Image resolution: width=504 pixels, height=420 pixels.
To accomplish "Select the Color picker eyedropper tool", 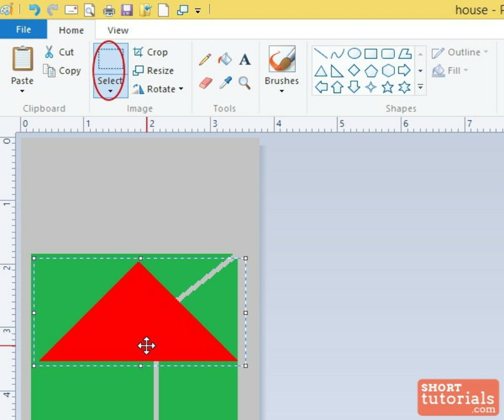I will tap(225, 83).
